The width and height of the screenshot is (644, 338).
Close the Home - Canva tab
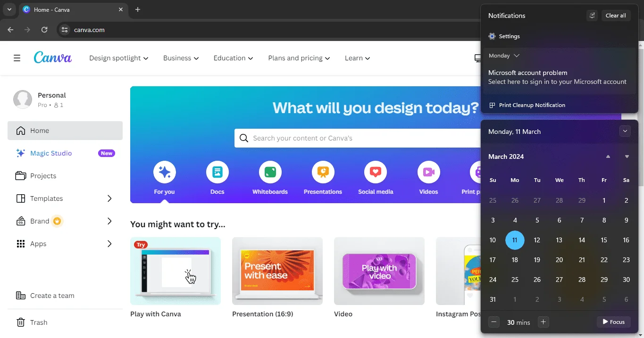coord(121,9)
